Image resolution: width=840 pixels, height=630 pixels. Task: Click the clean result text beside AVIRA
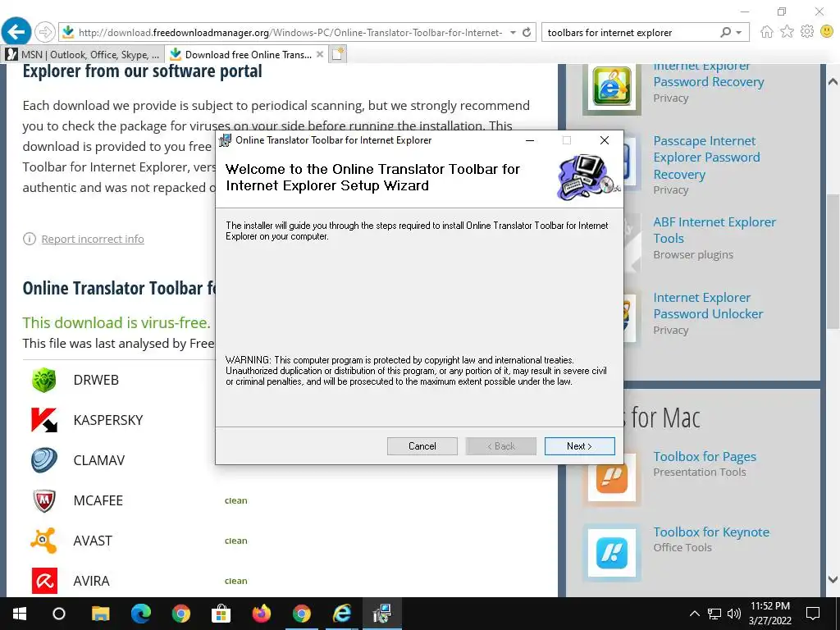click(x=235, y=581)
